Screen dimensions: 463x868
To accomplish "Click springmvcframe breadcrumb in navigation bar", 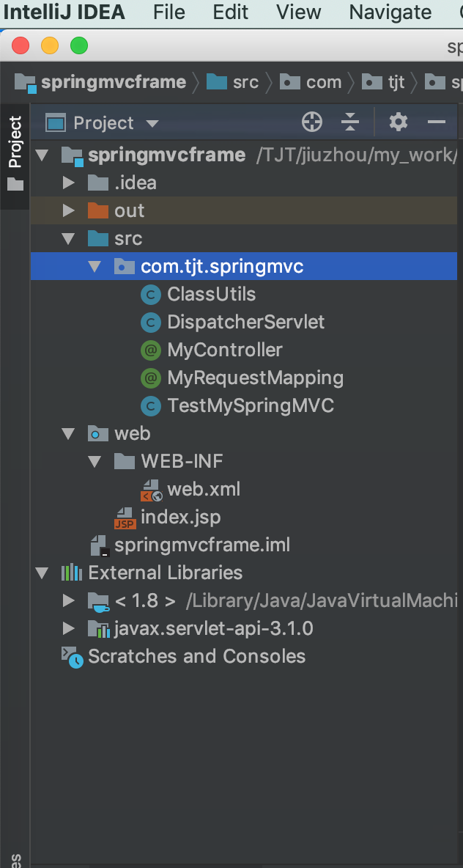I will click(113, 82).
